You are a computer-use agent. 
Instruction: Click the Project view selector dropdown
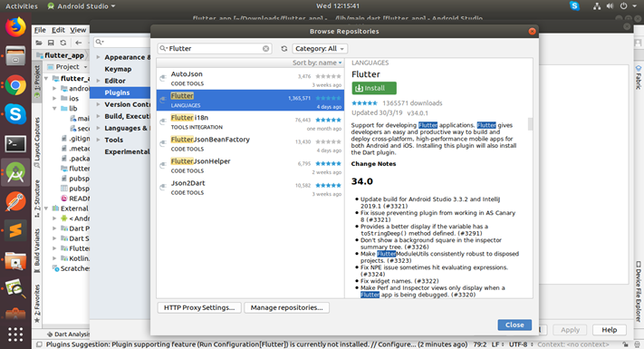[67, 66]
